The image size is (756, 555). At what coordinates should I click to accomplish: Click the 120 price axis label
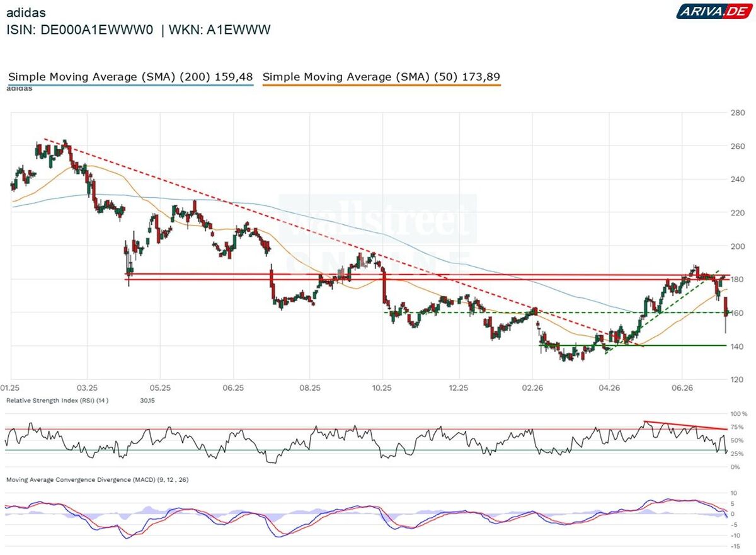click(x=737, y=380)
